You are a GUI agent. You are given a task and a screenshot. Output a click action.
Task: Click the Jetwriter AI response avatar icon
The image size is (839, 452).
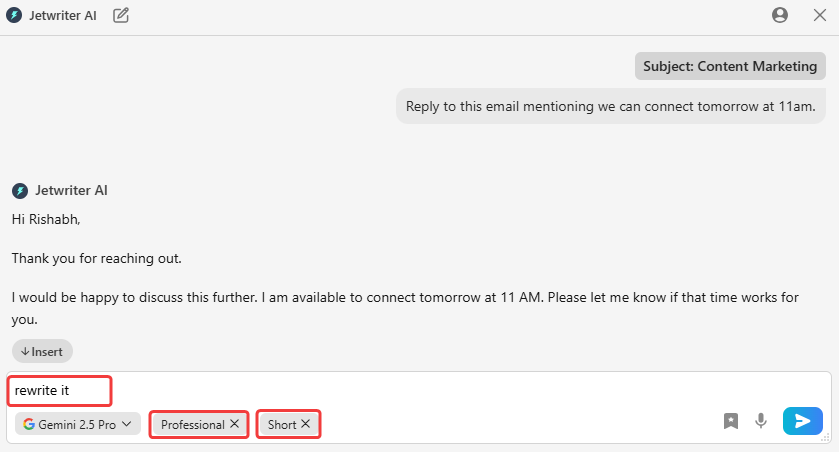[x=19, y=190]
